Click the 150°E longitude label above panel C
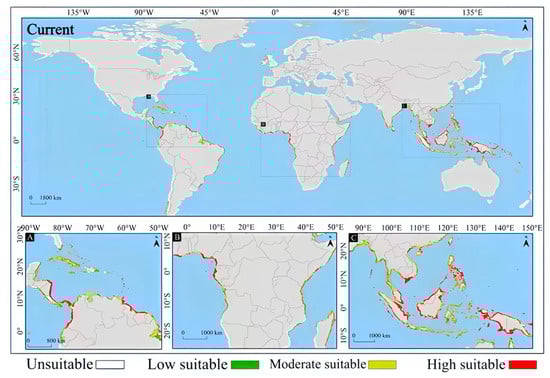550x378 pixels. 532,228
